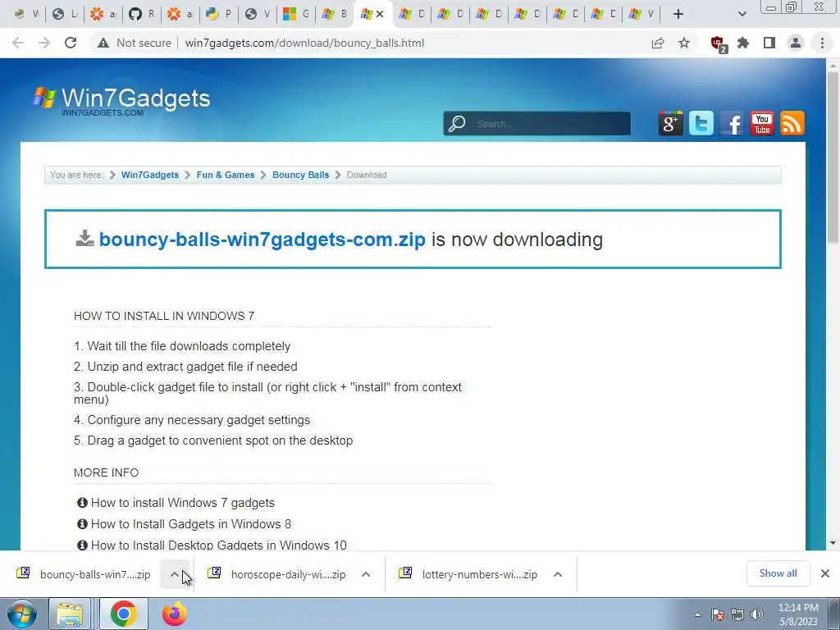Open the Extensions puzzle menu
This screenshot has width=840, height=630.
tap(743, 43)
